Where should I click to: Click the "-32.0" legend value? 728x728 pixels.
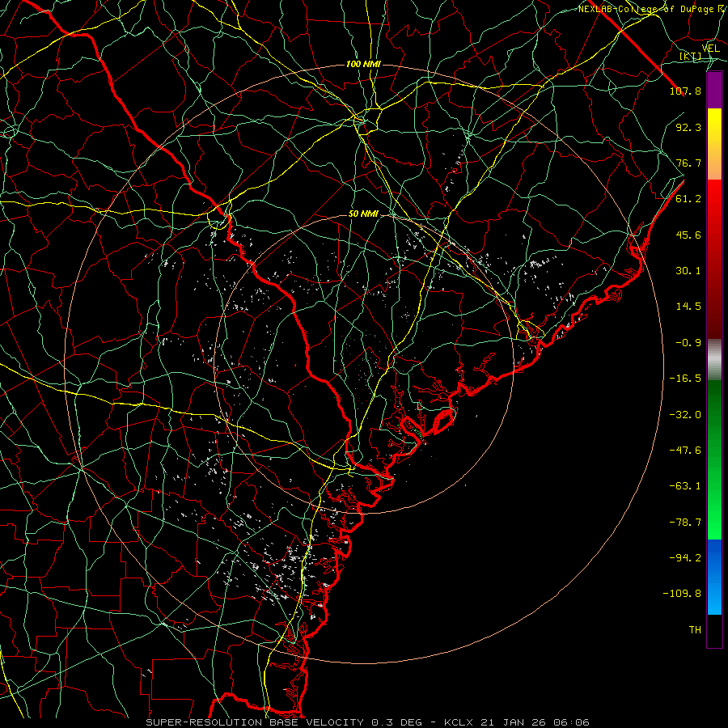tap(685, 415)
